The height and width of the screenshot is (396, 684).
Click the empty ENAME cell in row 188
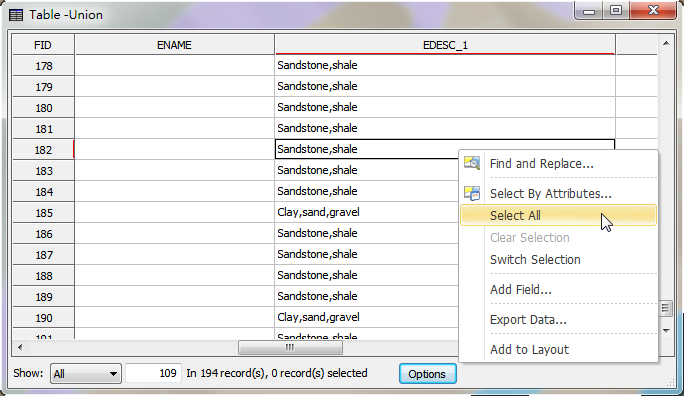(174, 276)
